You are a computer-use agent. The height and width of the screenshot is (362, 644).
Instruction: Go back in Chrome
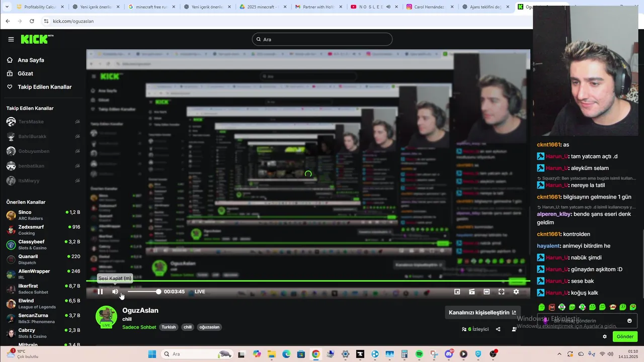tap(8, 21)
